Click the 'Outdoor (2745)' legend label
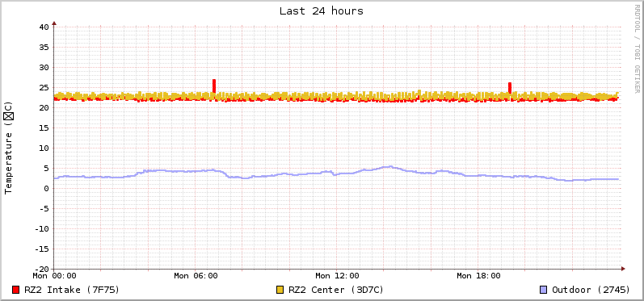Screen dimensions: 644x301 pyautogui.click(x=591, y=290)
